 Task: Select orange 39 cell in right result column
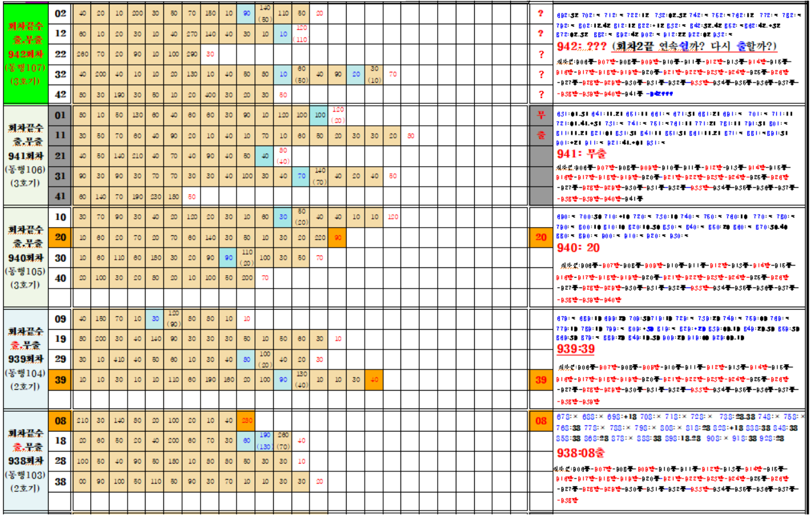(541, 380)
